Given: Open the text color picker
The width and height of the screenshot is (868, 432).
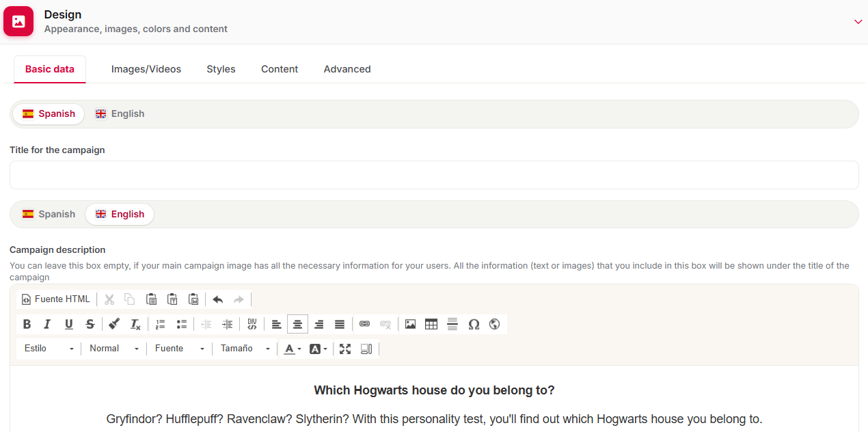Looking at the screenshot, I should click(x=293, y=349).
